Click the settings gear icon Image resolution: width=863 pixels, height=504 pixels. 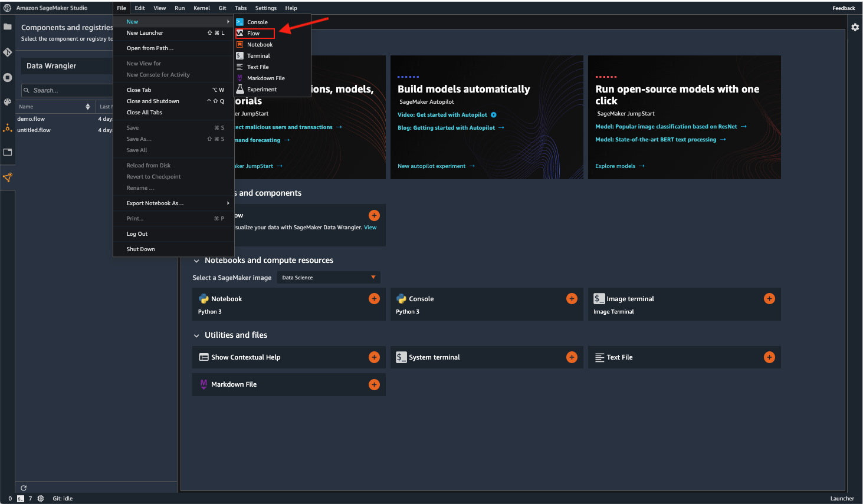pos(855,27)
